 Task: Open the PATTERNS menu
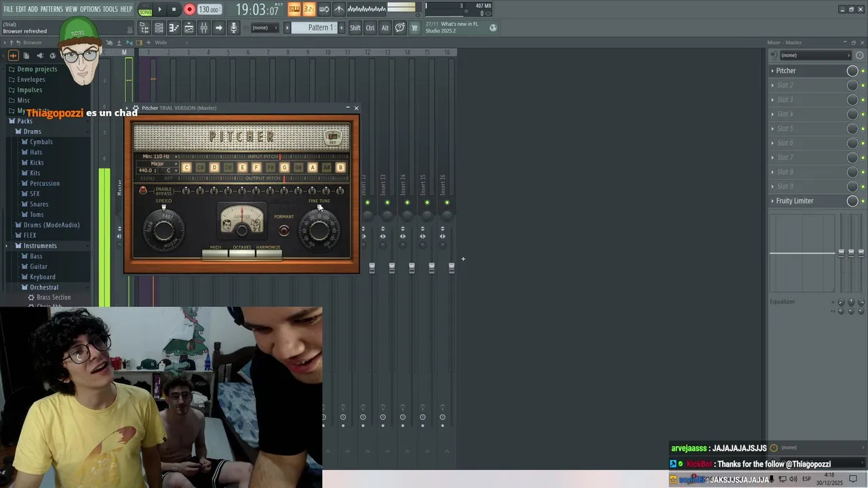click(52, 9)
